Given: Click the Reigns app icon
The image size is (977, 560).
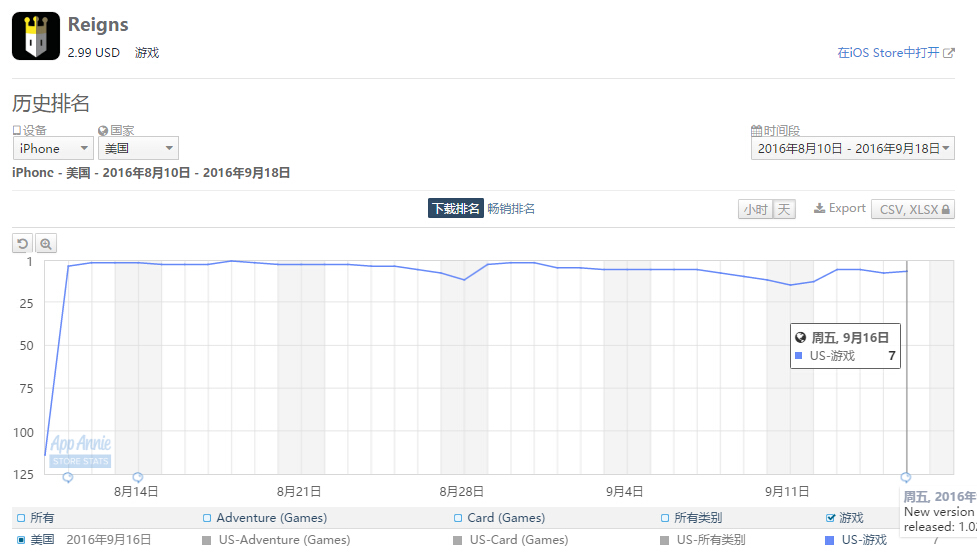Looking at the screenshot, I should 36,36.
